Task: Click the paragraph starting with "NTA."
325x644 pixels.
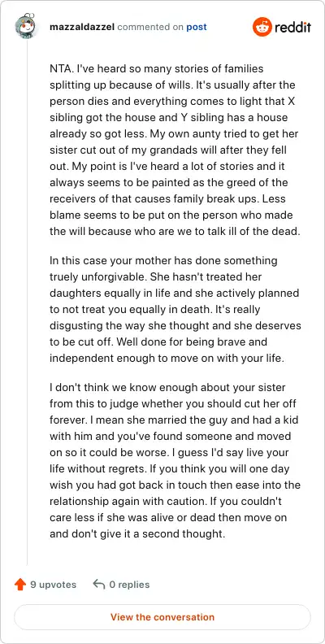Action: coord(175,150)
